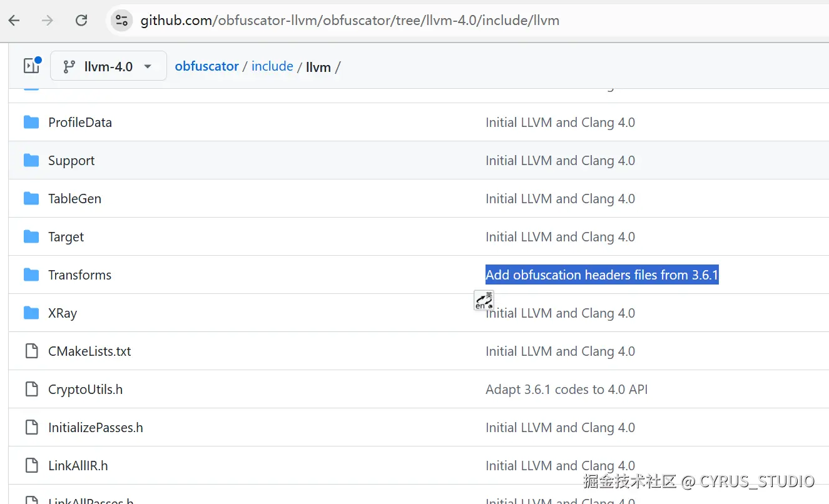Image resolution: width=829 pixels, height=504 pixels.
Task: Click the LinkAllIR.h file icon
Action: [31, 466]
